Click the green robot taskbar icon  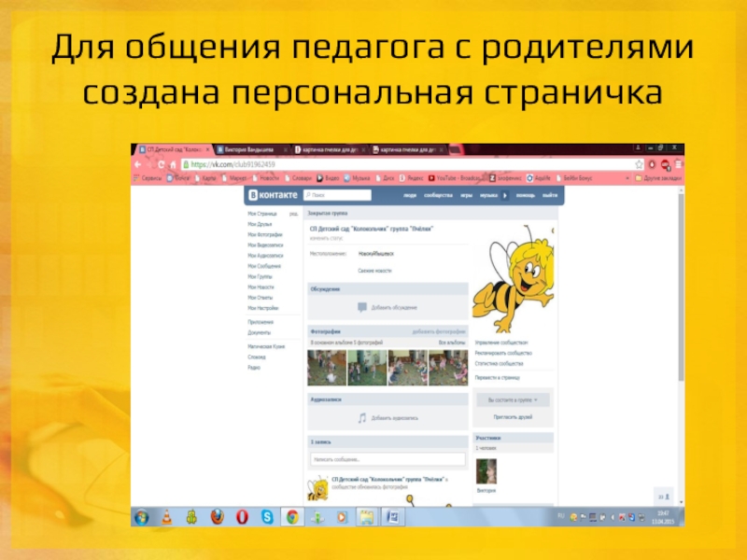192,517
